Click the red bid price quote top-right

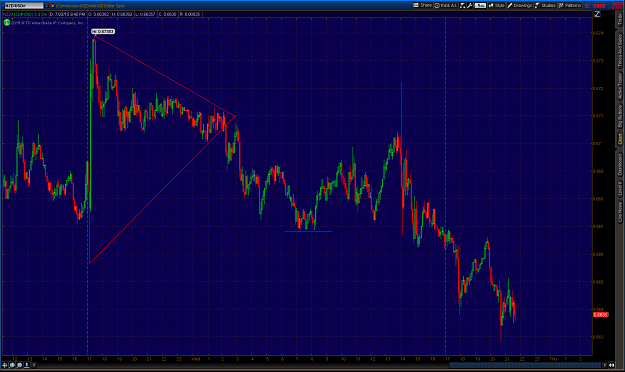596,6
